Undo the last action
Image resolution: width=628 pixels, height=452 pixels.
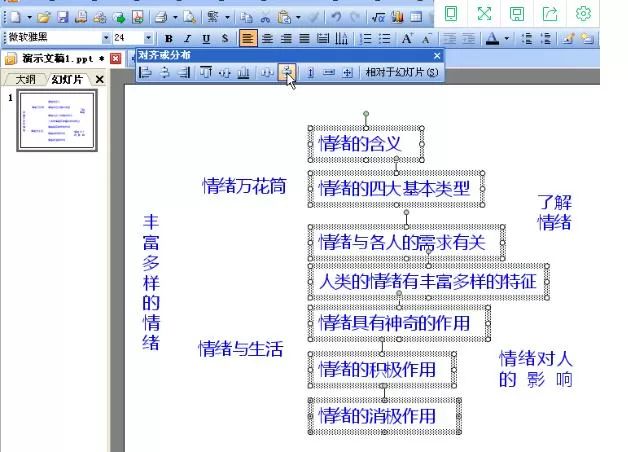click(336, 17)
